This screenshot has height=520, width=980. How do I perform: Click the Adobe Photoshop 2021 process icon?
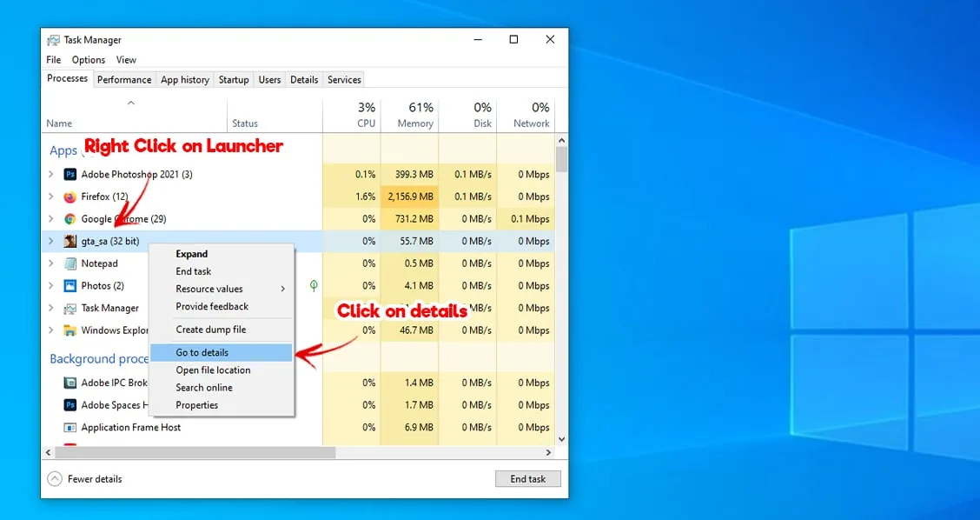[70, 175]
